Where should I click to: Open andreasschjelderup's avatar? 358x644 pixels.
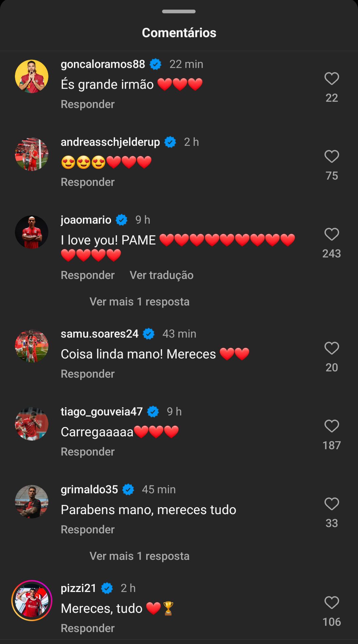[x=32, y=154]
